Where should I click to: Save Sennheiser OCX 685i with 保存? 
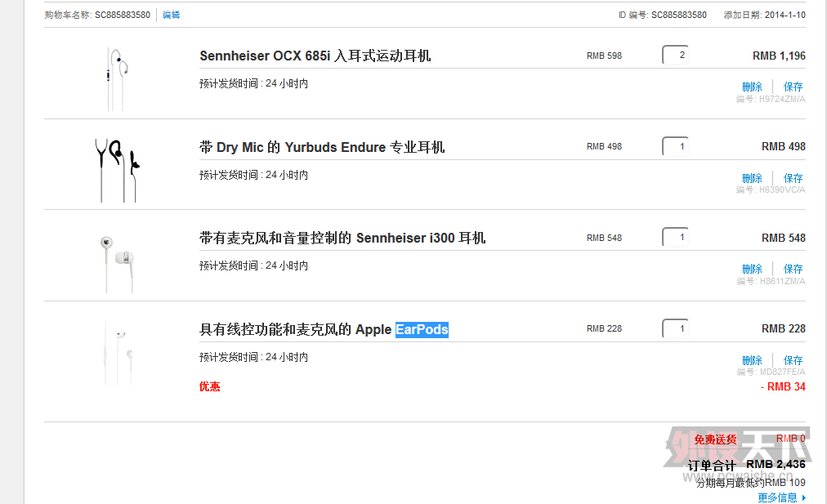tap(793, 87)
